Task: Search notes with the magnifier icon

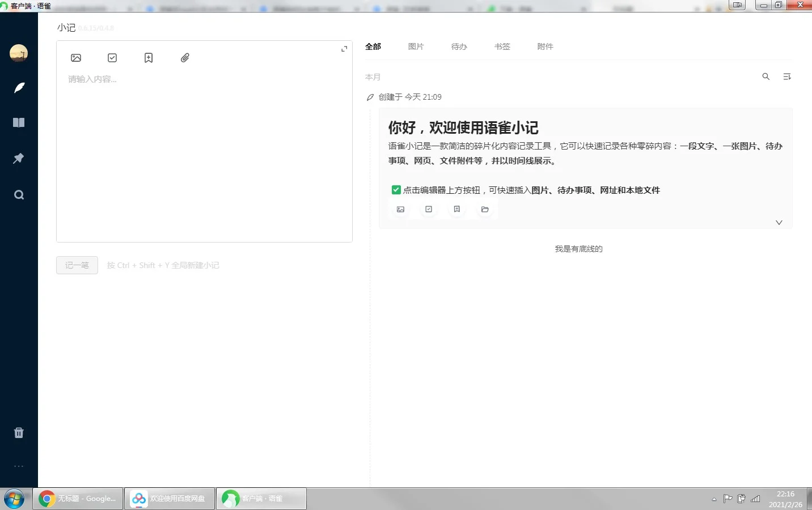Action: pyautogui.click(x=766, y=76)
